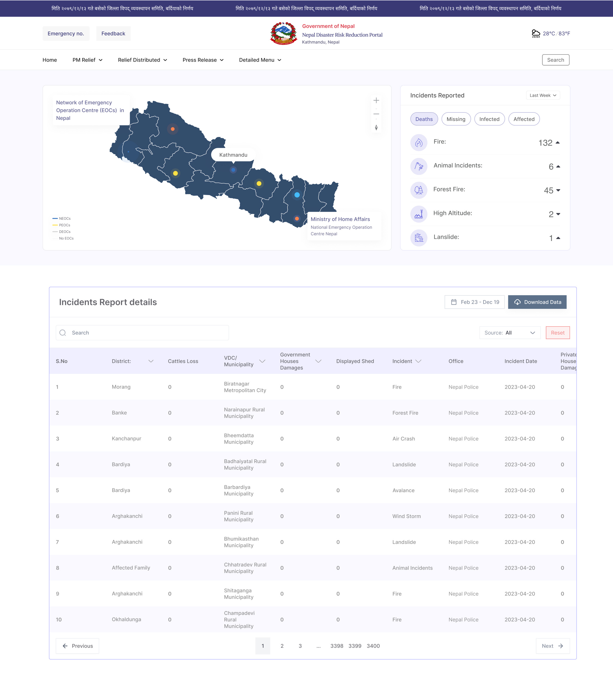Zoom in on the Nepal map
The width and height of the screenshot is (613, 700).
[x=376, y=100]
